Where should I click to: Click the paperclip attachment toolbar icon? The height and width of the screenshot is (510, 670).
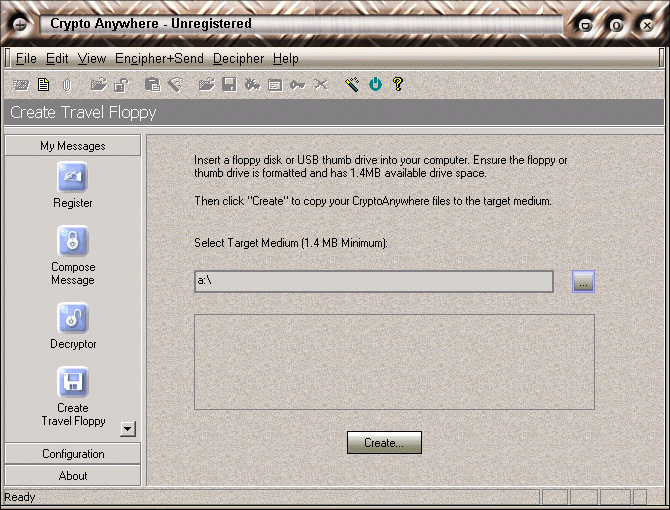(x=67, y=85)
